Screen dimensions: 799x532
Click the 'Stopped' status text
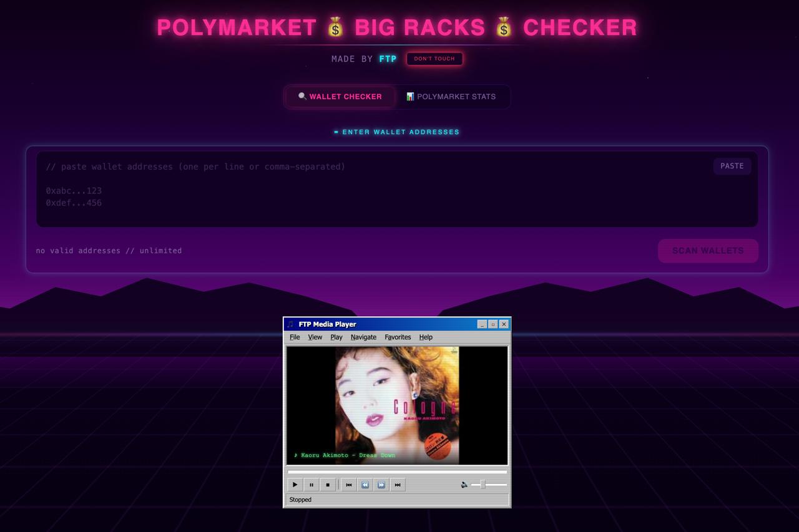(x=300, y=500)
